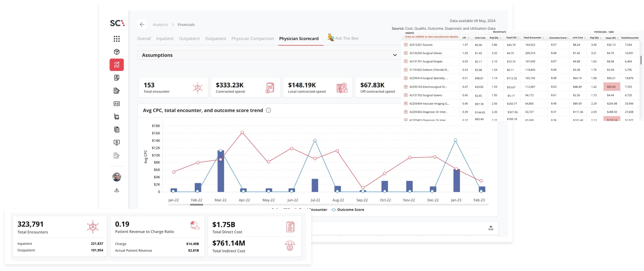Click the $333.23K Contracted spend value
This screenshot has width=644, height=271.
pos(230,85)
